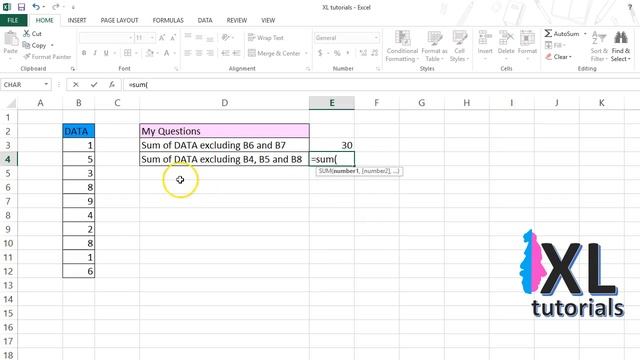Image resolution: width=640 pixels, height=360 pixels.
Task: Click the Format Painter button
Action: tap(47, 57)
